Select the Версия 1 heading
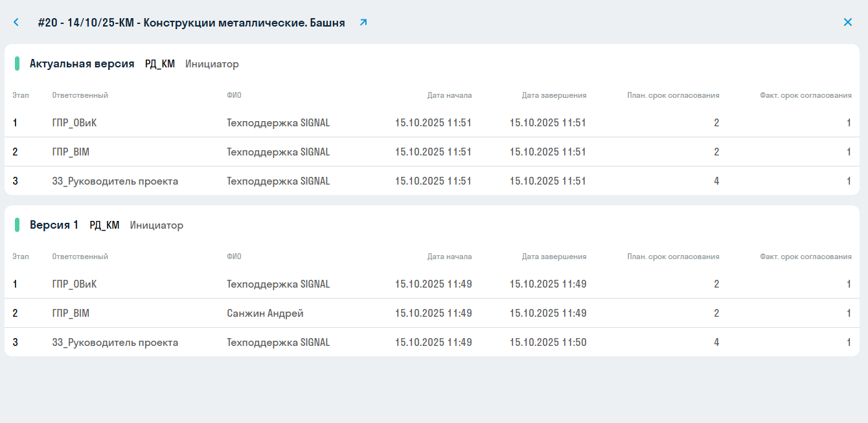Image resolution: width=868 pixels, height=423 pixels. point(54,225)
